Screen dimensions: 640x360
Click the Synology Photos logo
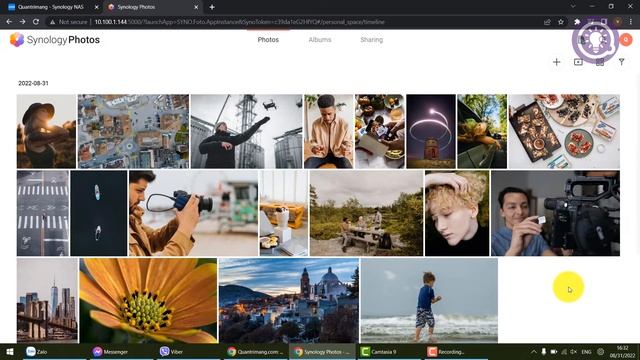(x=55, y=40)
